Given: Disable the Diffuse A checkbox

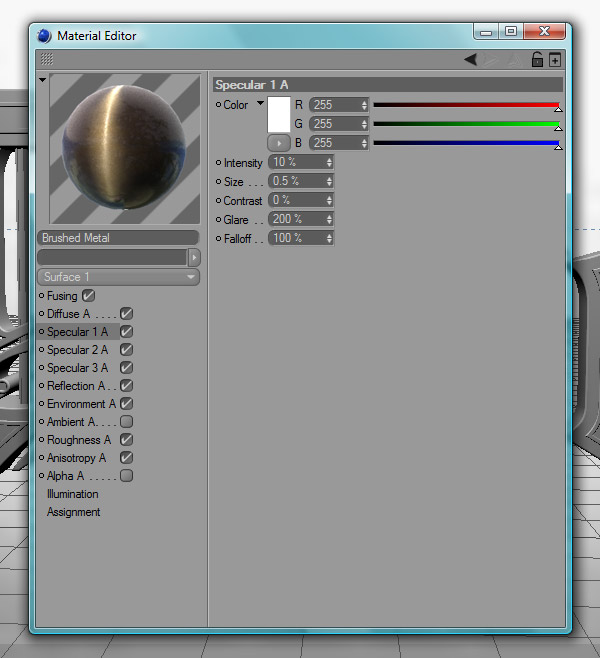Looking at the screenshot, I should click(126, 313).
